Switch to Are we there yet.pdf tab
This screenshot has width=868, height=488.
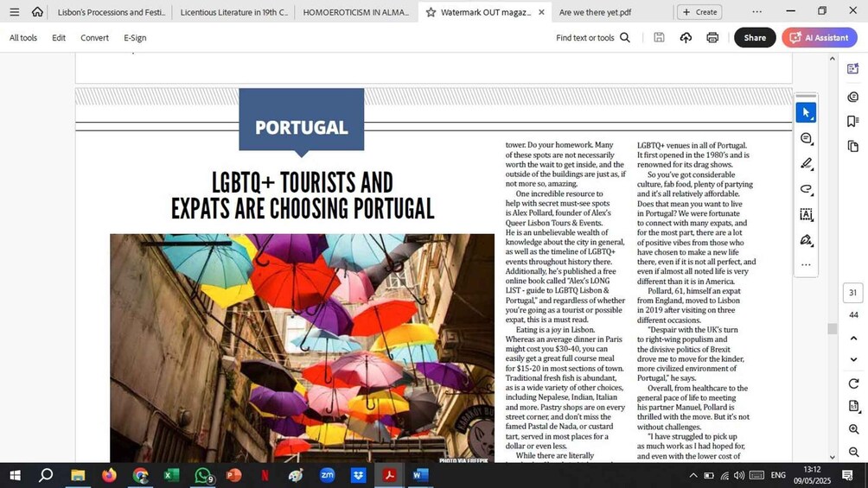(x=595, y=12)
